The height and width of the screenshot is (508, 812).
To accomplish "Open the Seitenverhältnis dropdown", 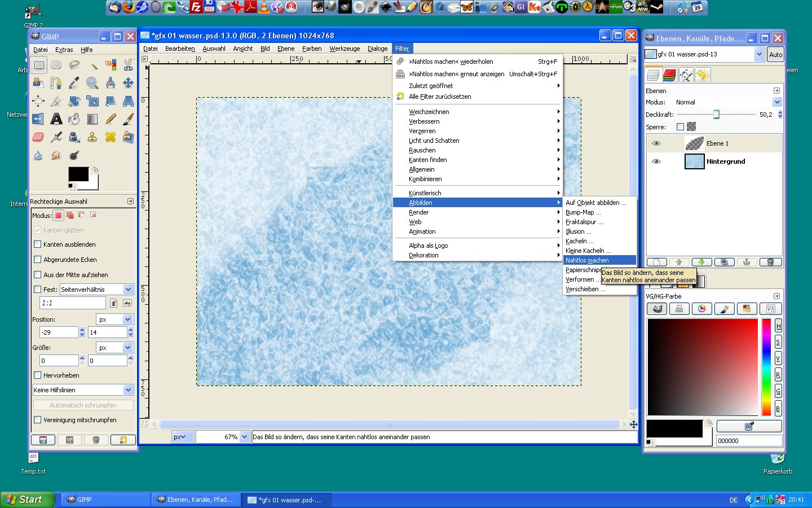I will point(96,290).
